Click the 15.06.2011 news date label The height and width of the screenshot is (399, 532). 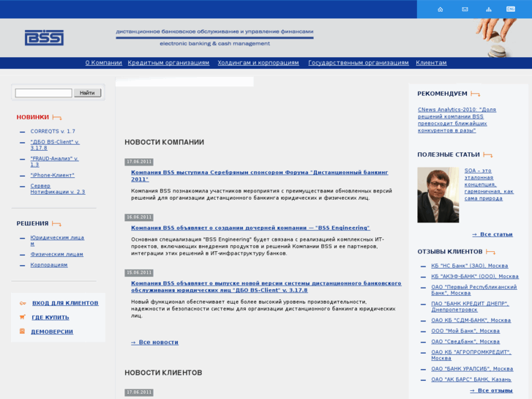pyautogui.click(x=139, y=272)
